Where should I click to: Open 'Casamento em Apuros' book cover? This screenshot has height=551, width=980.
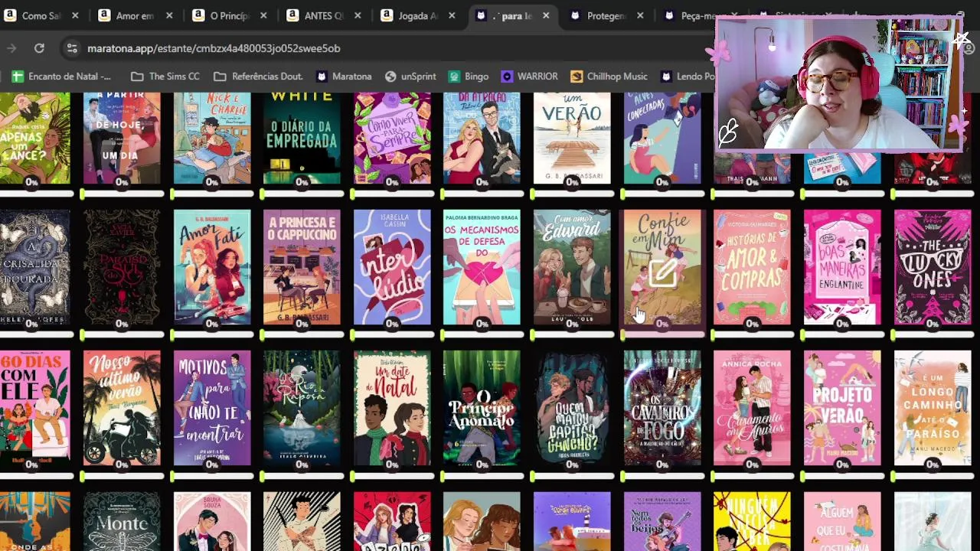752,408
